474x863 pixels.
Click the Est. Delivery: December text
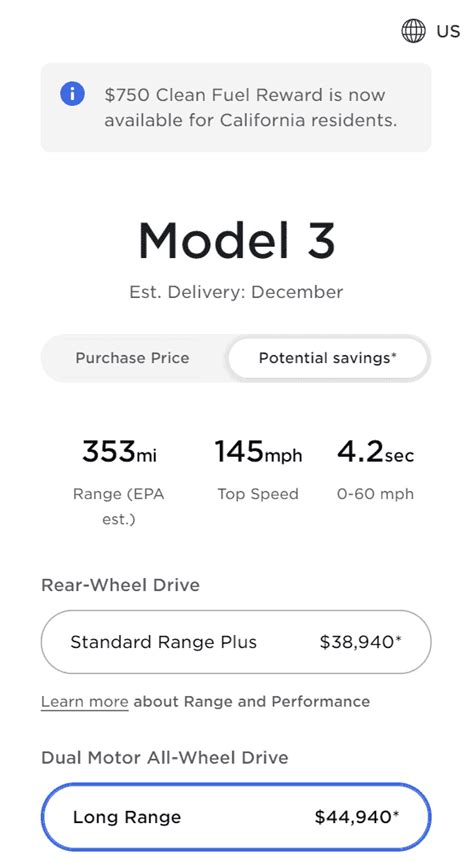[236, 292]
